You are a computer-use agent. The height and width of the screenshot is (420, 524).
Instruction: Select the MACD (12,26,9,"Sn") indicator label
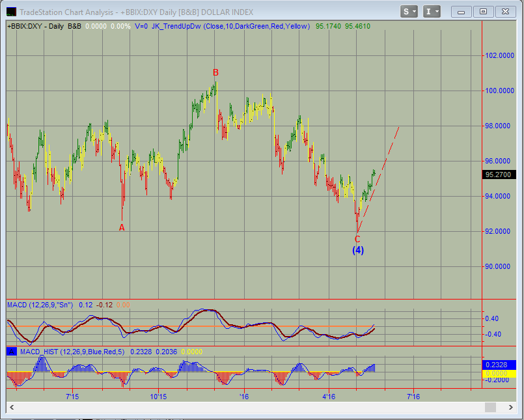pos(40,305)
